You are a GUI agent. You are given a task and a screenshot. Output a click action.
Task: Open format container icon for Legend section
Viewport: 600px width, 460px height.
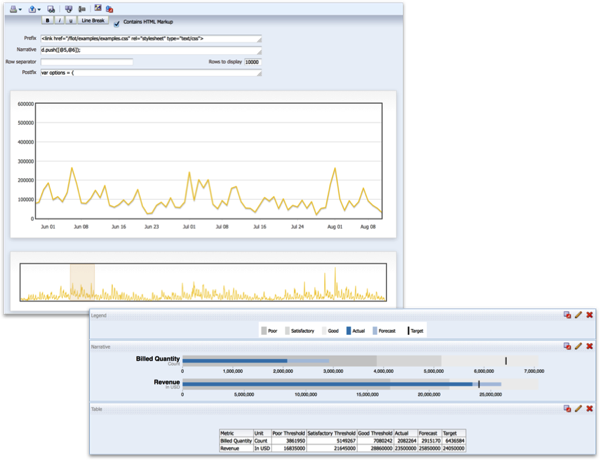(567, 315)
